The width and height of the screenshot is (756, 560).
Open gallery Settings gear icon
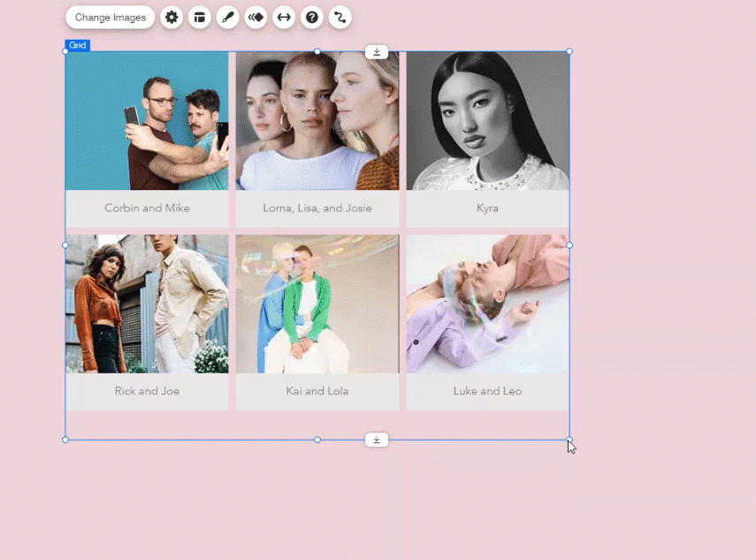click(172, 17)
